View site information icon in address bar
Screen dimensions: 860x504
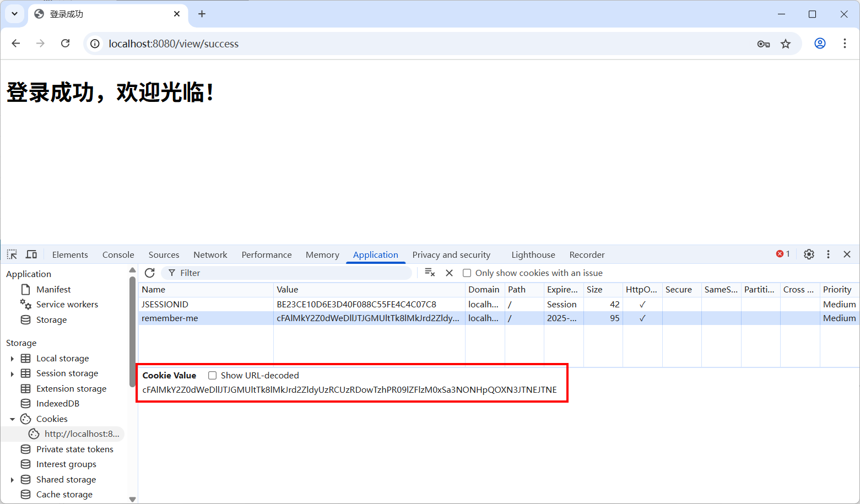point(95,44)
